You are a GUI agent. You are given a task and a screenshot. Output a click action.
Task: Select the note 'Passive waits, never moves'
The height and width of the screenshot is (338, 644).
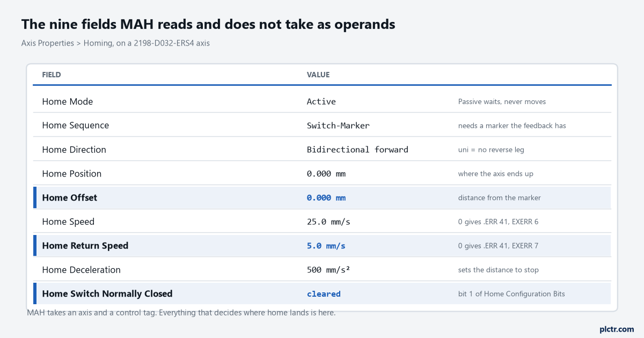point(502,101)
